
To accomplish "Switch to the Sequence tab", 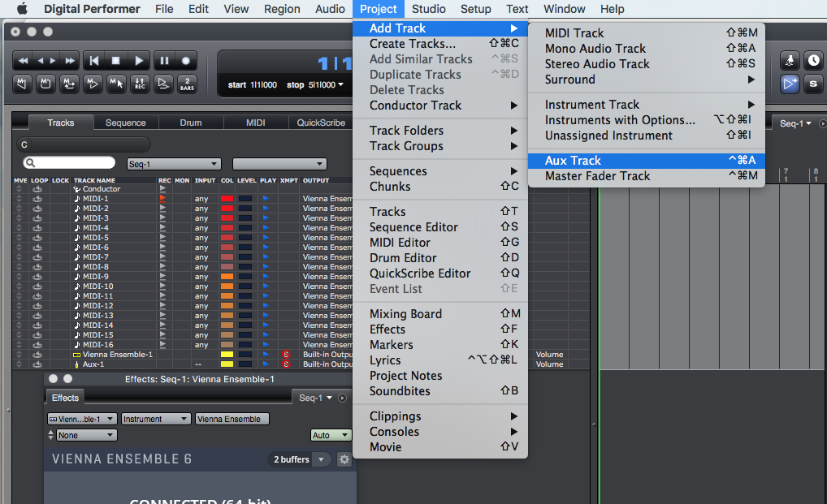I will click(x=126, y=123).
